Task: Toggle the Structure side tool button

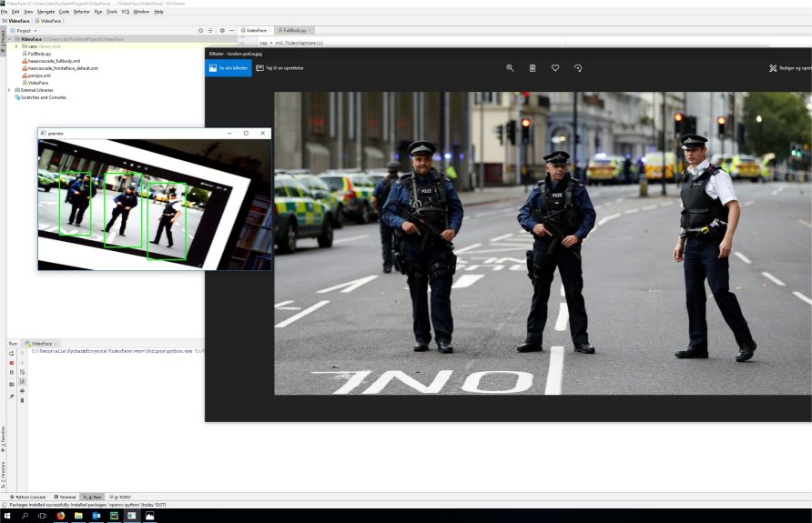Action: 3,475
